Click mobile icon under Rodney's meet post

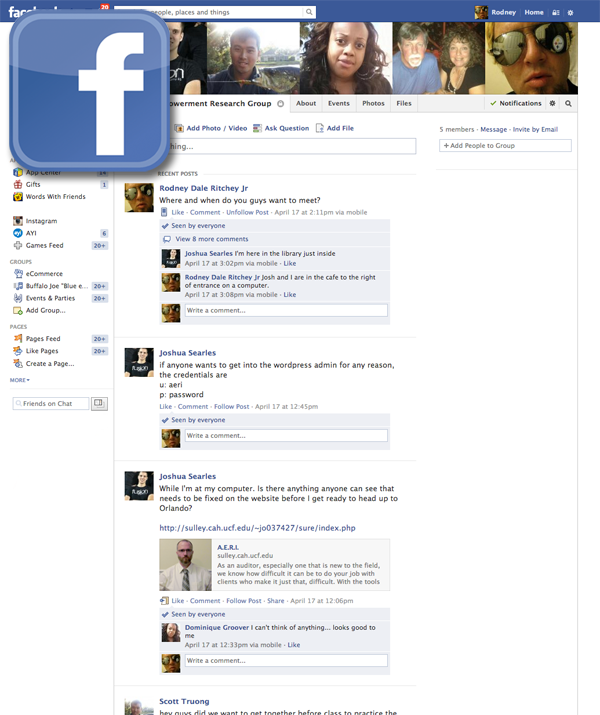164,212
